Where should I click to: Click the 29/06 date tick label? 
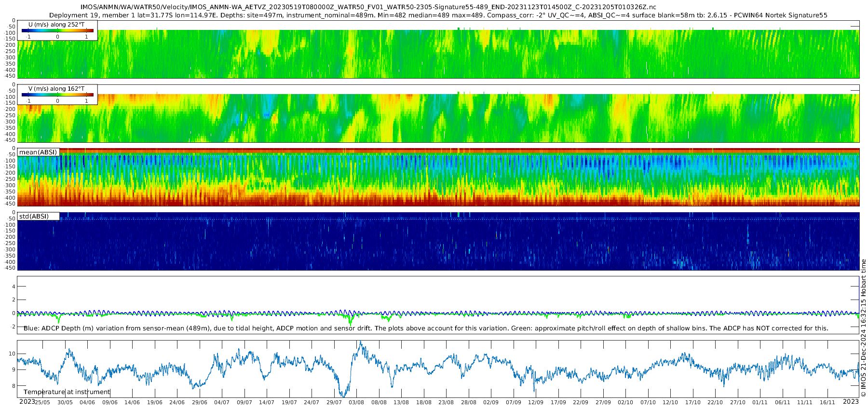click(x=199, y=402)
